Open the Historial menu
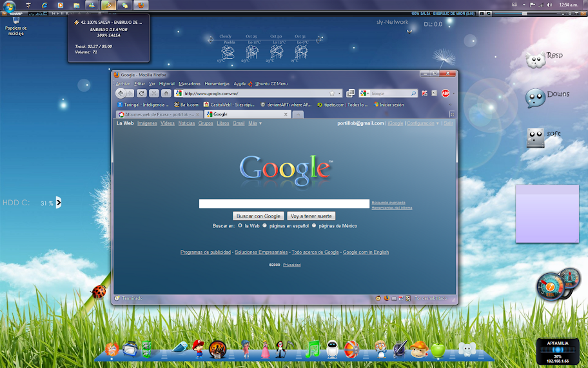 [166, 84]
